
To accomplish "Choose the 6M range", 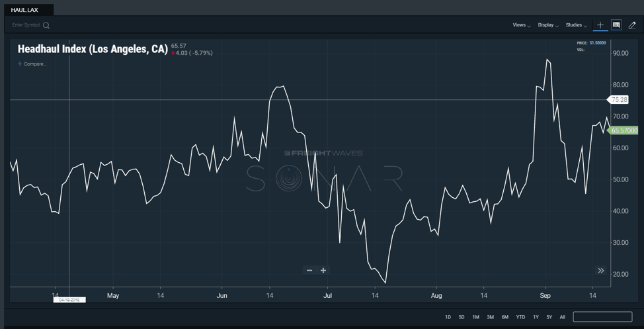I will coord(504,317).
